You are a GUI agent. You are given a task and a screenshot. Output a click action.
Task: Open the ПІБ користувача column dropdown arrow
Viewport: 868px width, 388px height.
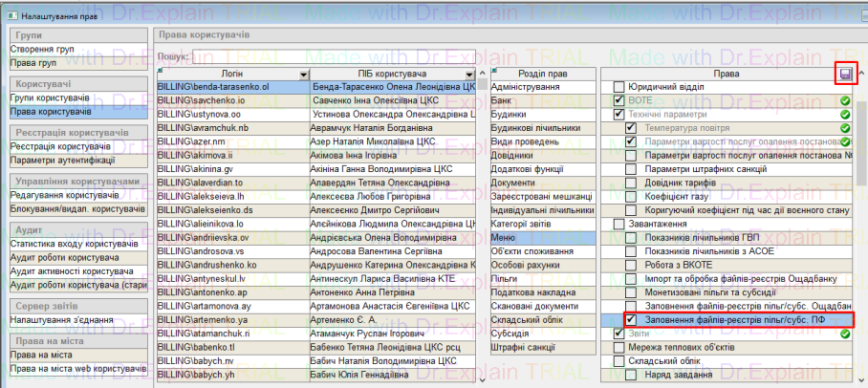pos(468,75)
